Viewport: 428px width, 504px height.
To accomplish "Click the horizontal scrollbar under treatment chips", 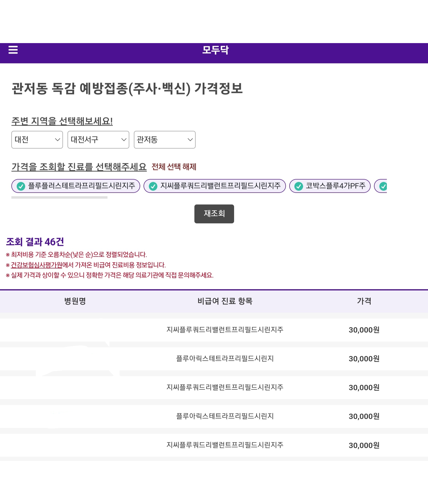I will (x=60, y=198).
